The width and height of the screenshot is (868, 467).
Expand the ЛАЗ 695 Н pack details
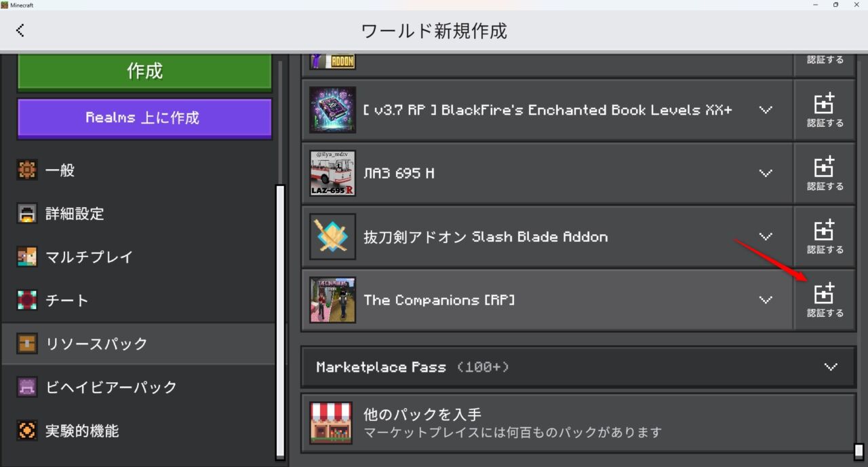tap(766, 173)
